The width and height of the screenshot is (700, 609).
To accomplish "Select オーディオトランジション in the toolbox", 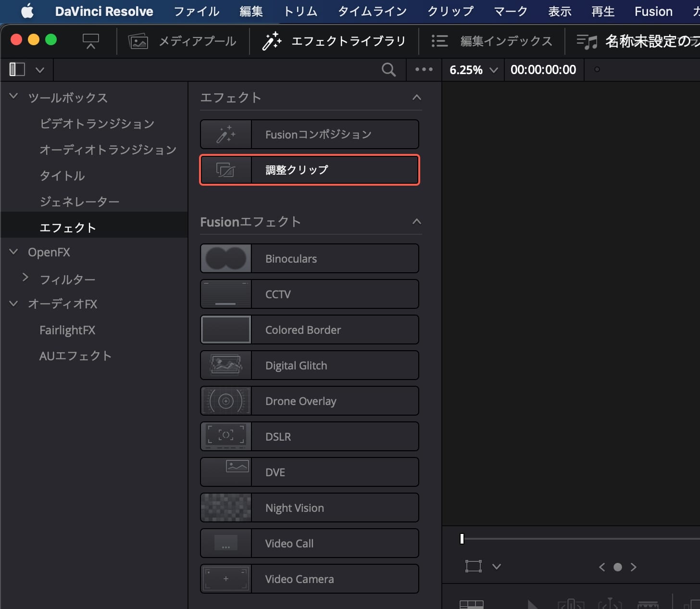I will (108, 150).
